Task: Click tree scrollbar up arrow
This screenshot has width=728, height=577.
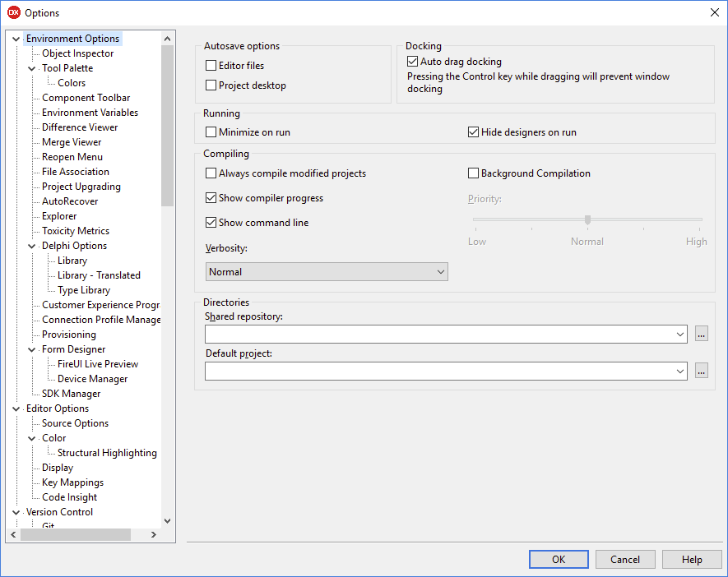Action: [168, 39]
